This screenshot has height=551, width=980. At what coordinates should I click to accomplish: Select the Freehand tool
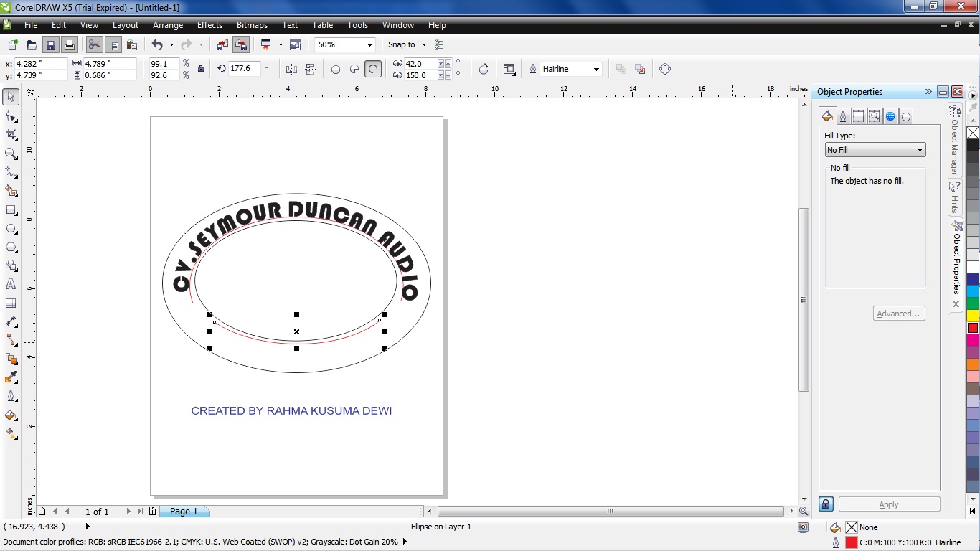click(11, 172)
